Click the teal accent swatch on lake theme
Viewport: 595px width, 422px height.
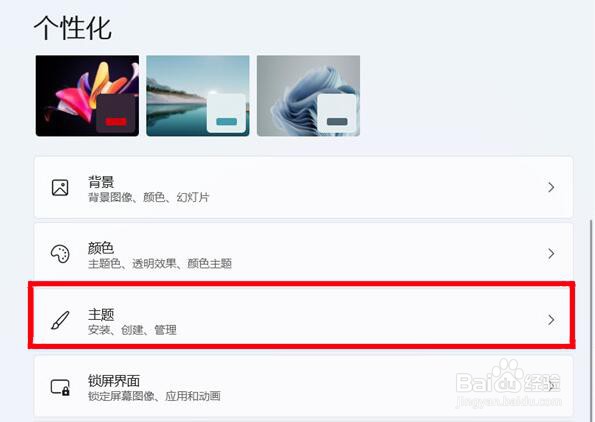click(x=227, y=121)
